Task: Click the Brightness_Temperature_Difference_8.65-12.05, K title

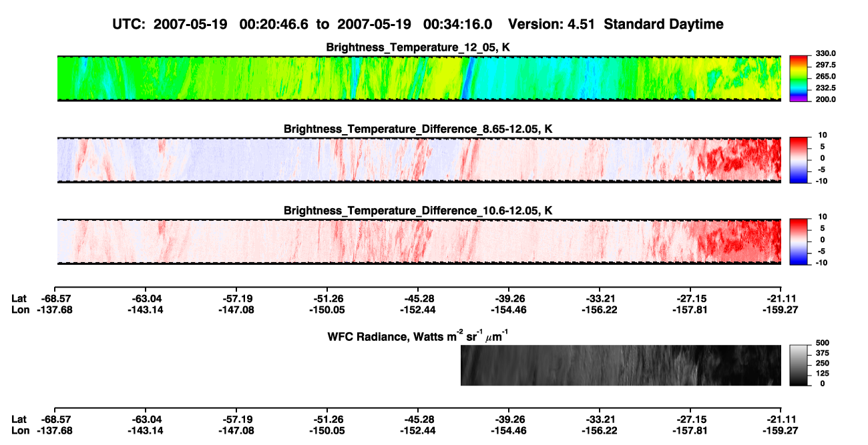Action: click(418, 129)
